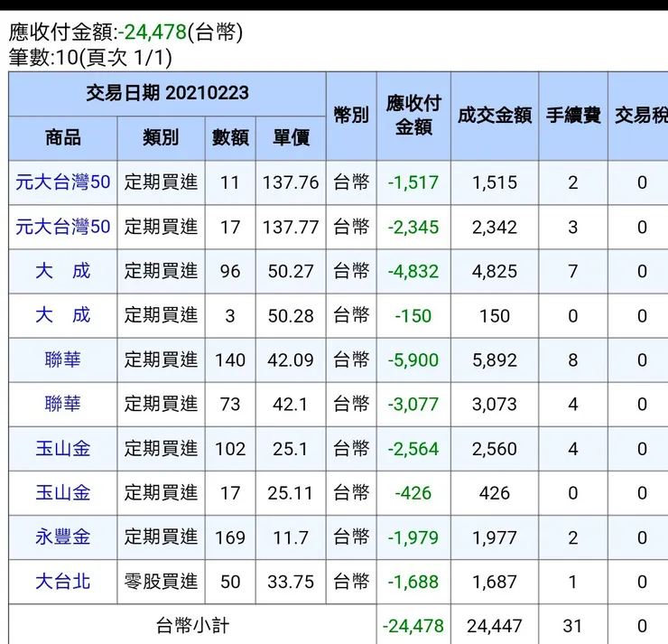
Task: Select the payable amount -2,564 cell
Action: pyautogui.click(x=413, y=449)
